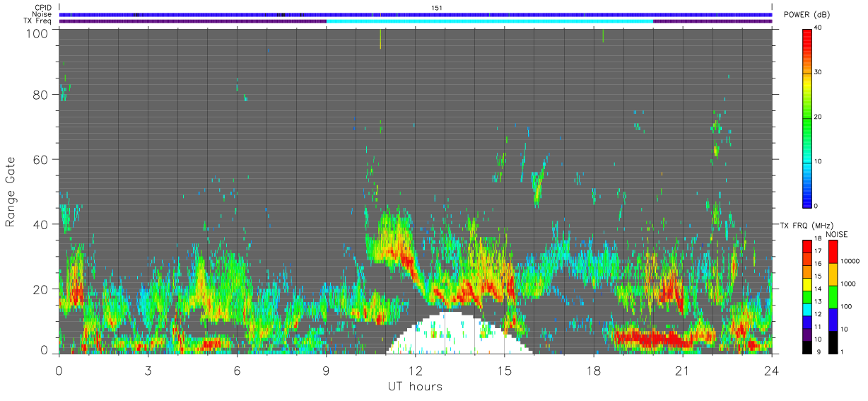This screenshot has width=868, height=401.
Task: Click the '1' label on NOISE scale
Action: (843, 351)
